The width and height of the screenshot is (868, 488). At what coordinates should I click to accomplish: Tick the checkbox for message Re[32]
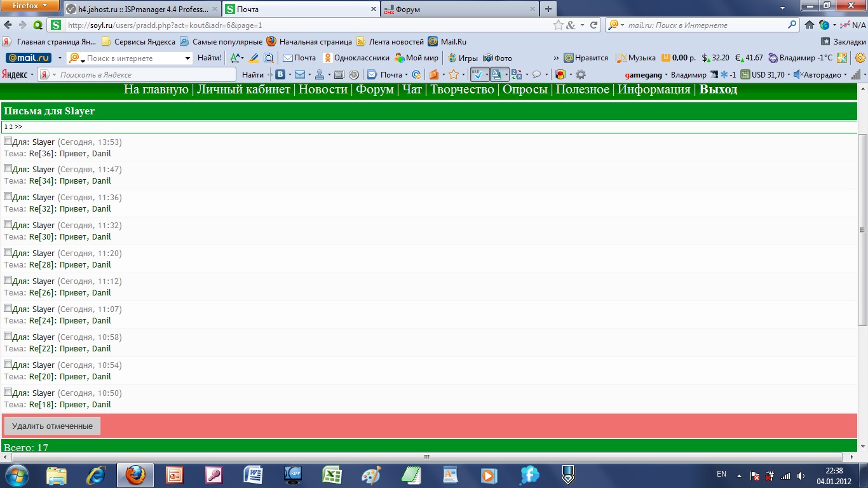tap(8, 196)
